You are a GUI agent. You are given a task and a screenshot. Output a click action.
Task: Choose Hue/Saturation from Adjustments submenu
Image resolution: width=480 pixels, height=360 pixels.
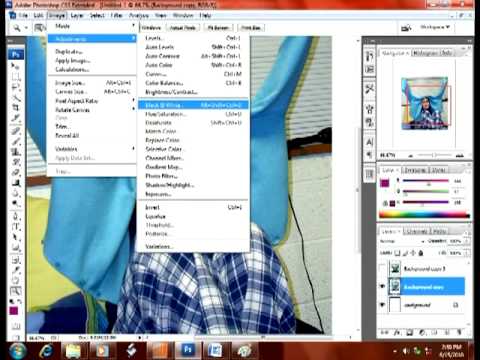coord(193,114)
